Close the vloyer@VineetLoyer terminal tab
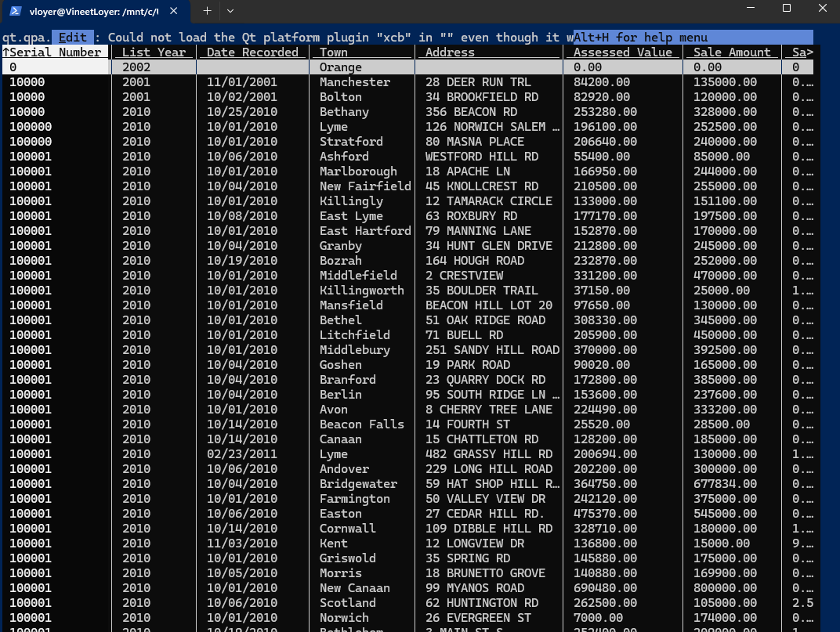This screenshot has height=632, width=840. pos(174,11)
